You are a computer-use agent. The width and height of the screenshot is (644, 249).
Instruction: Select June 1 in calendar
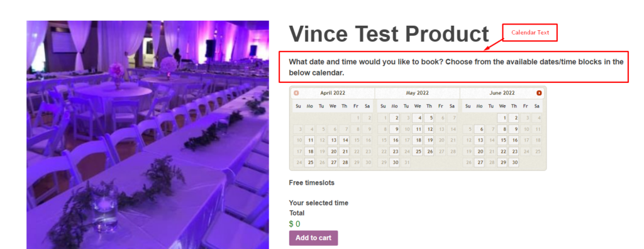click(502, 118)
